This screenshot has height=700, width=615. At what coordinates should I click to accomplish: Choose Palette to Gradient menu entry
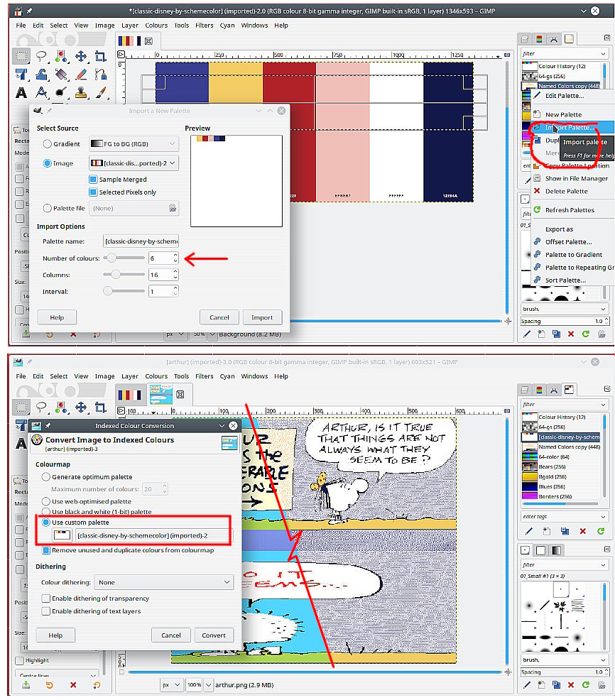tap(573, 254)
